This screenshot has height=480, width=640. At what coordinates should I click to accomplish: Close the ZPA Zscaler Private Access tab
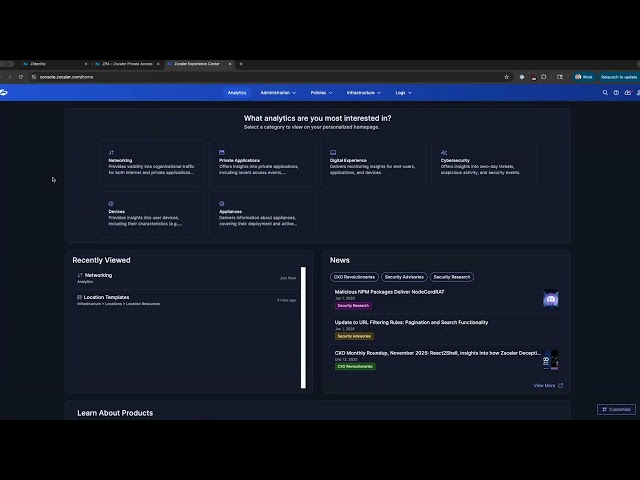pyautogui.click(x=158, y=64)
